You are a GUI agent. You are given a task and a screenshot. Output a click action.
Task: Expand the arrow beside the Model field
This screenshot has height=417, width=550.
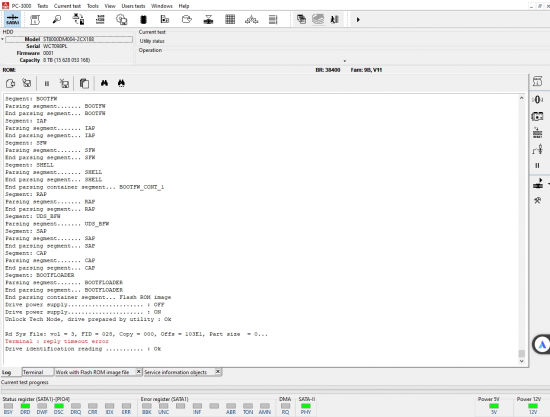[x=2, y=39]
